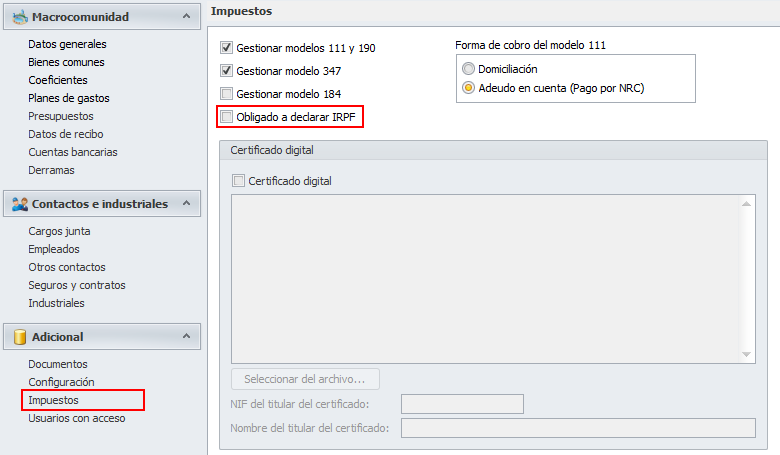This screenshot has width=780, height=455.
Task: Open Datos de recibo
Action: [x=66, y=134]
